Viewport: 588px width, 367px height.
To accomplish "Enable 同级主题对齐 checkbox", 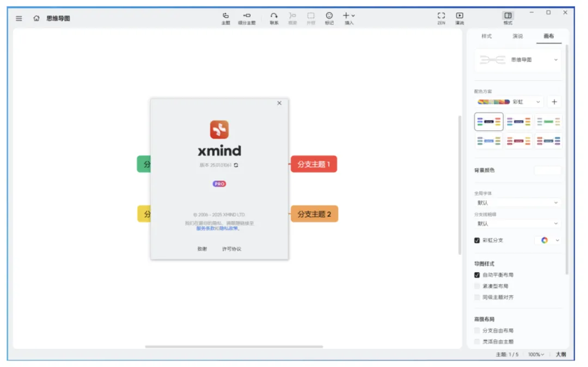I will tap(477, 298).
